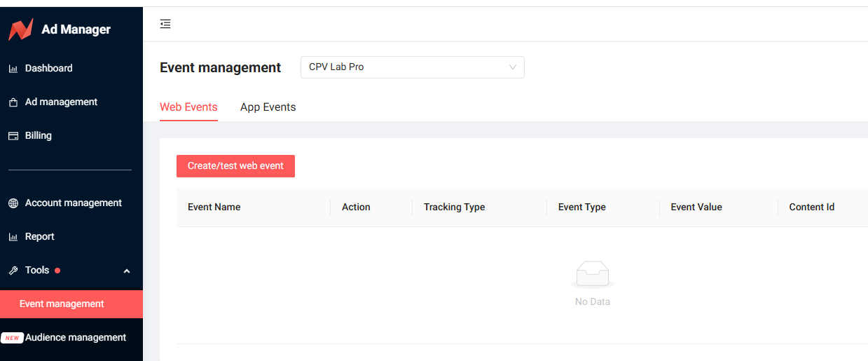Collapse sidebar using the menu fold icon
The height and width of the screenshot is (361, 868).
coord(165,24)
